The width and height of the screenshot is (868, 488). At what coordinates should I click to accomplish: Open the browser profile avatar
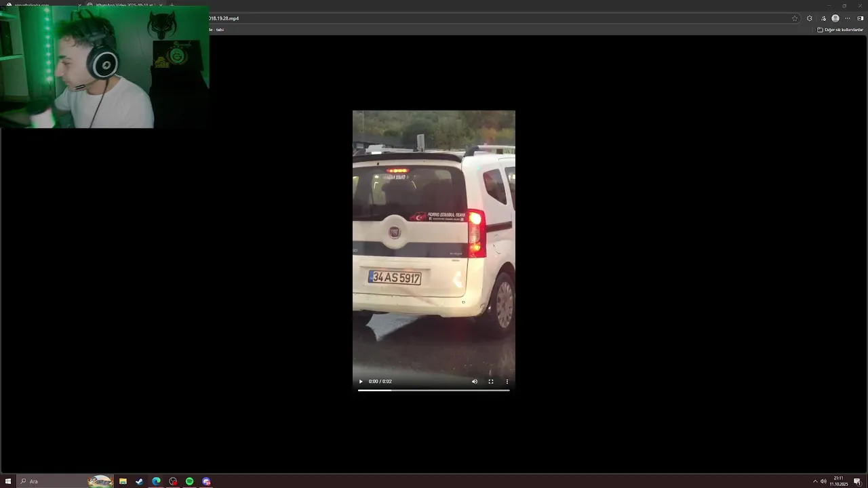tap(835, 18)
